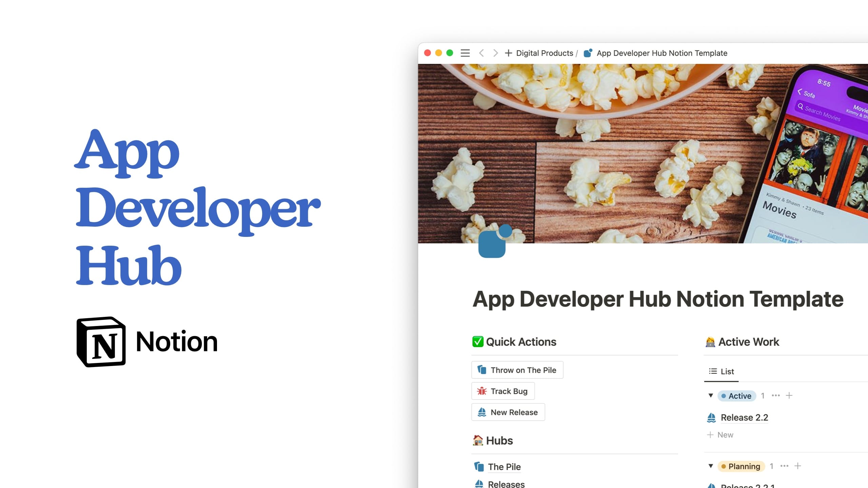This screenshot has height=488, width=868.
Task: Open The Pile via its pages icon
Action: tap(478, 467)
